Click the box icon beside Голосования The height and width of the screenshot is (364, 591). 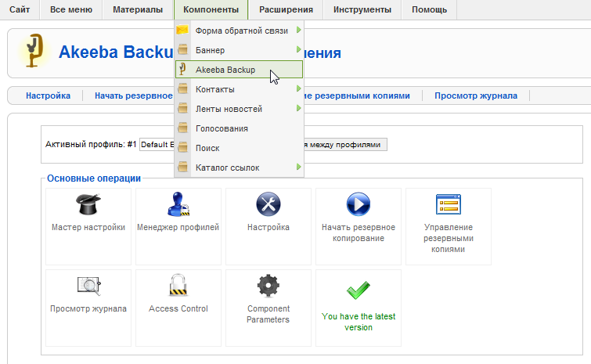(183, 128)
